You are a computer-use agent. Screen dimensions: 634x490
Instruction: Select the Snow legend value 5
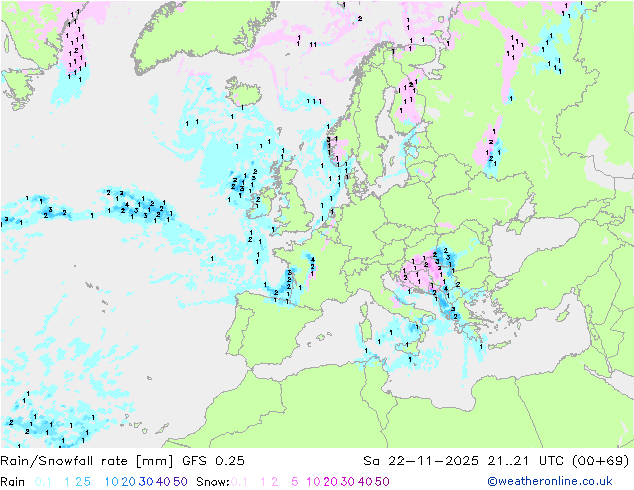(295, 482)
